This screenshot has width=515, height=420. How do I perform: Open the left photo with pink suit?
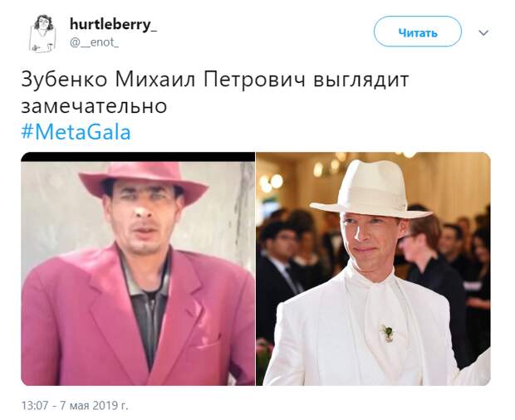point(138,269)
